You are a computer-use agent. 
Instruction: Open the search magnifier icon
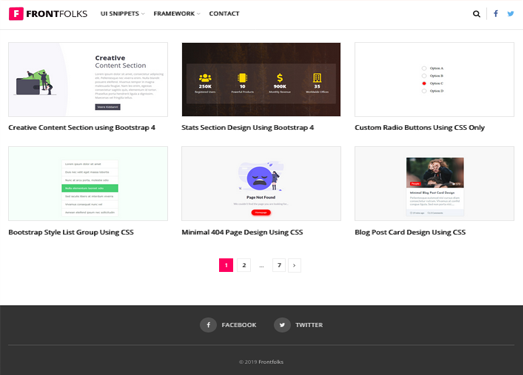pos(476,14)
